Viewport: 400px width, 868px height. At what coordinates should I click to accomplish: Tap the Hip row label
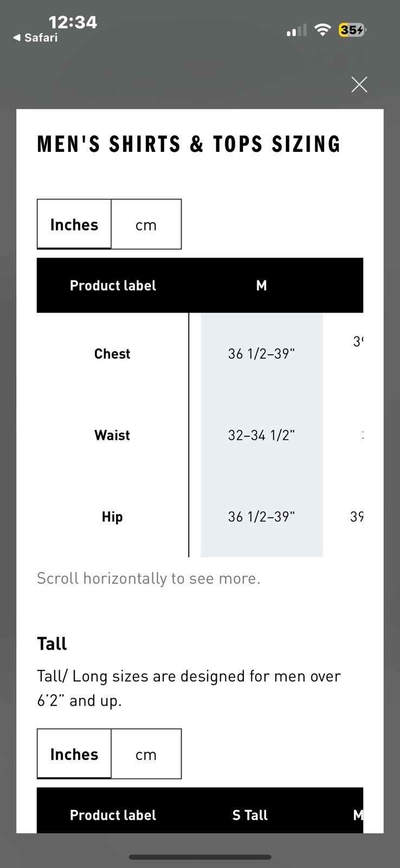pyautogui.click(x=112, y=516)
